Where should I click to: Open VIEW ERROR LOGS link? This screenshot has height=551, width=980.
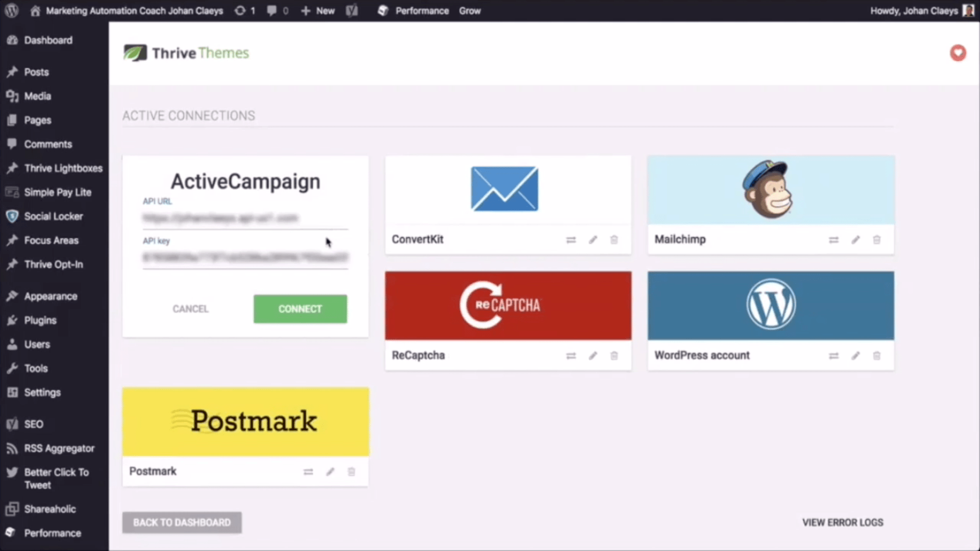(843, 522)
